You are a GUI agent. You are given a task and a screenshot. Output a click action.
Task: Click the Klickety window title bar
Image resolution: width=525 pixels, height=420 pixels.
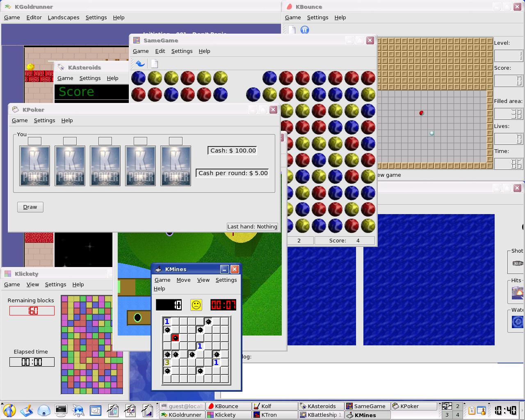57,274
